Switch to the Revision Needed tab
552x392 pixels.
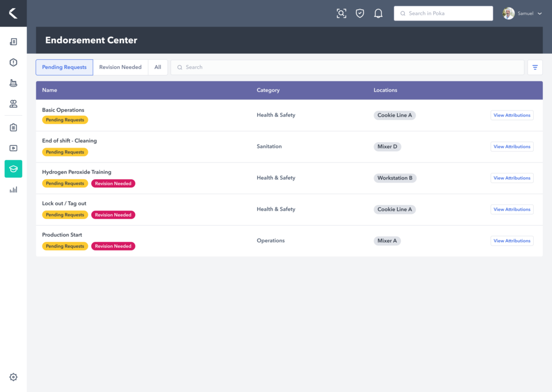(x=120, y=67)
